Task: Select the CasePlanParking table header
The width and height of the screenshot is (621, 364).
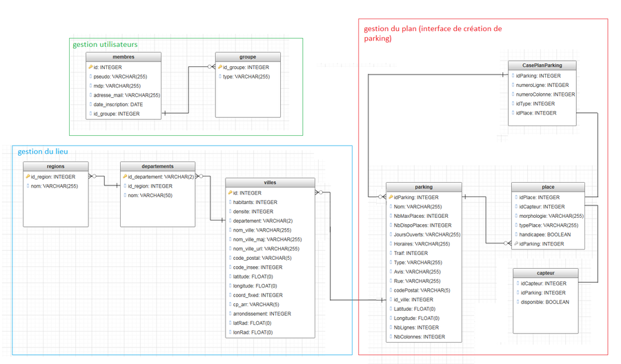Action: tap(543, 65)
